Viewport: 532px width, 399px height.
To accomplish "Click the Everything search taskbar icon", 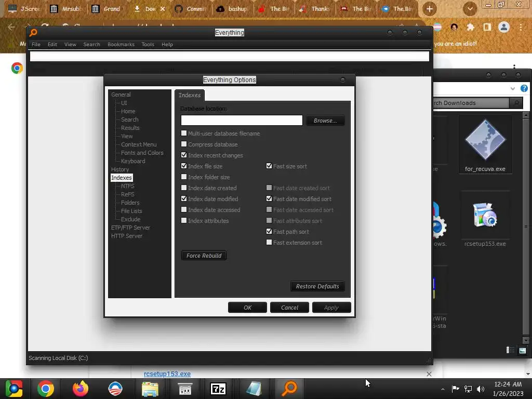I will point(289,389).
